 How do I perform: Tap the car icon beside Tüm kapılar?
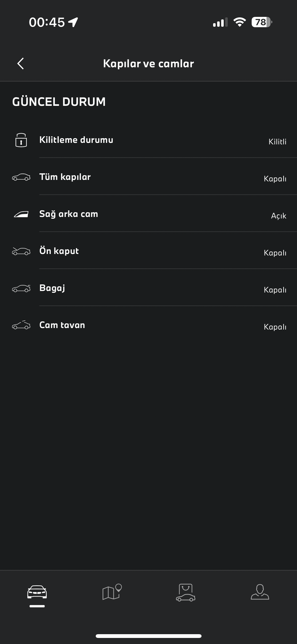click(x=21, y=177)
